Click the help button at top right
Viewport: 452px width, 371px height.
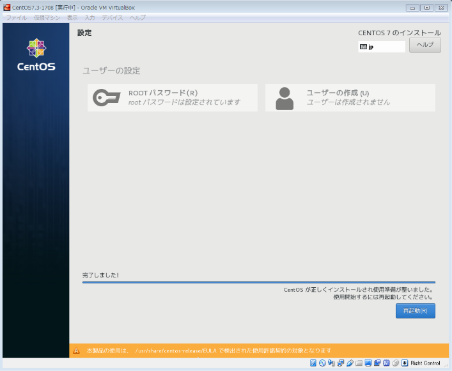pos(425,45)
